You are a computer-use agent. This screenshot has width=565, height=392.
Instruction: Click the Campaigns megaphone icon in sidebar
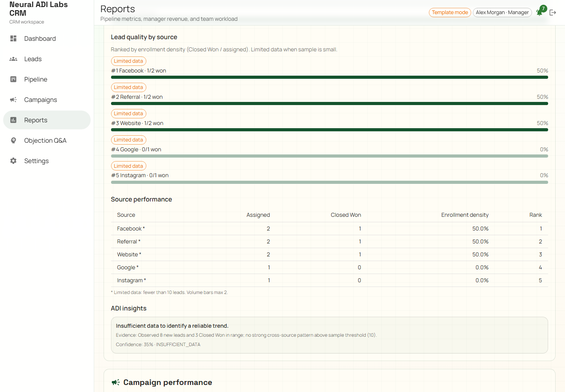coord(13,100)
